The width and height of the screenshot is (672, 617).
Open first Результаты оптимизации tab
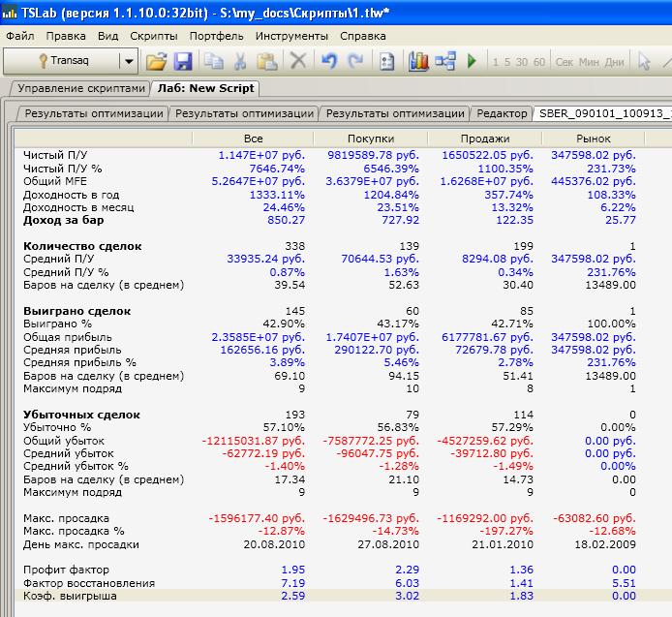pyautogui.click(x=93, y=113)
